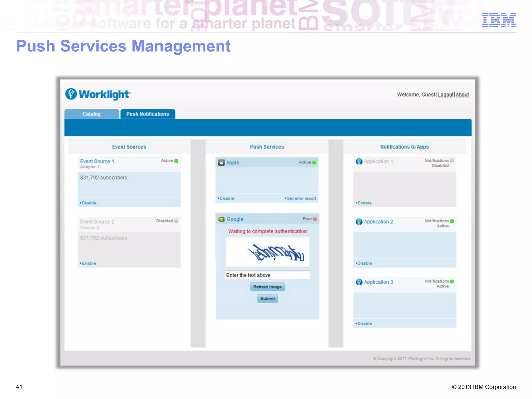Viewport: 532px width, 399px height.
Task: Click Event Source 1 green Active indicator
Action: pyautogui.click(x=176, y=161)
